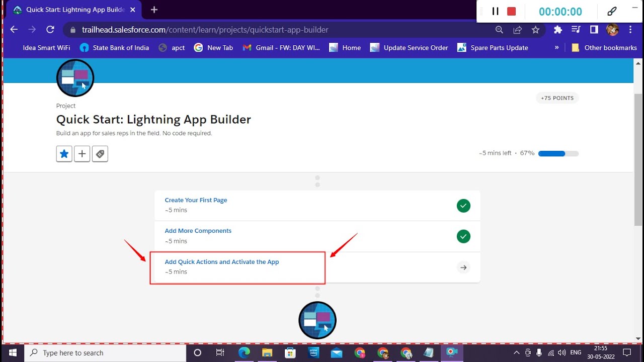The image size is (644, 362).
Task: Select the Quick Start: Lightning App Builder tab
Action: point(74,10)
